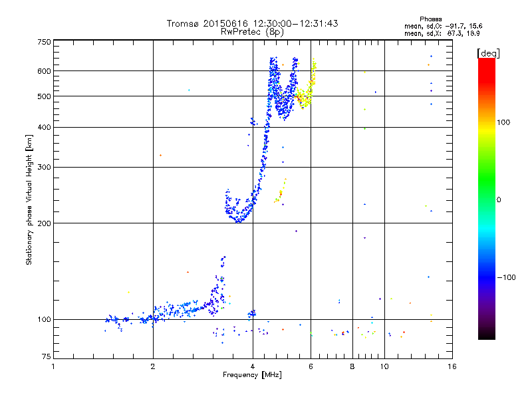Click the colorbar '-100' tick label
The width and height of the screenshot is (532, 399).
point(506,277)
